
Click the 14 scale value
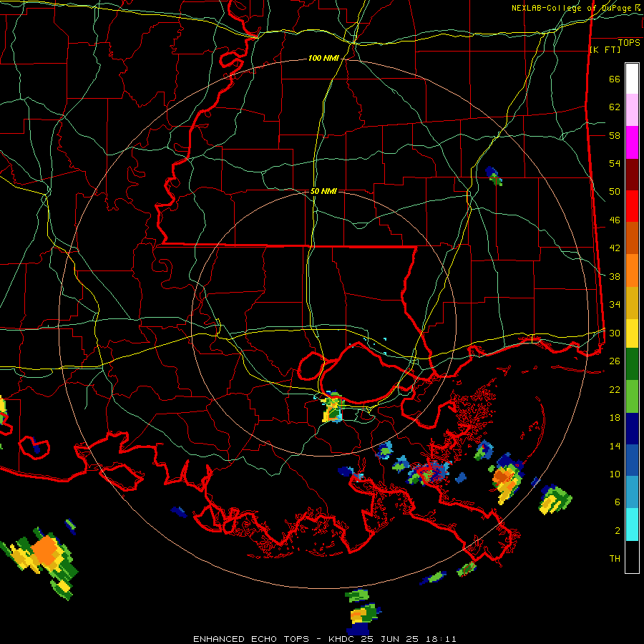point(615,446)
